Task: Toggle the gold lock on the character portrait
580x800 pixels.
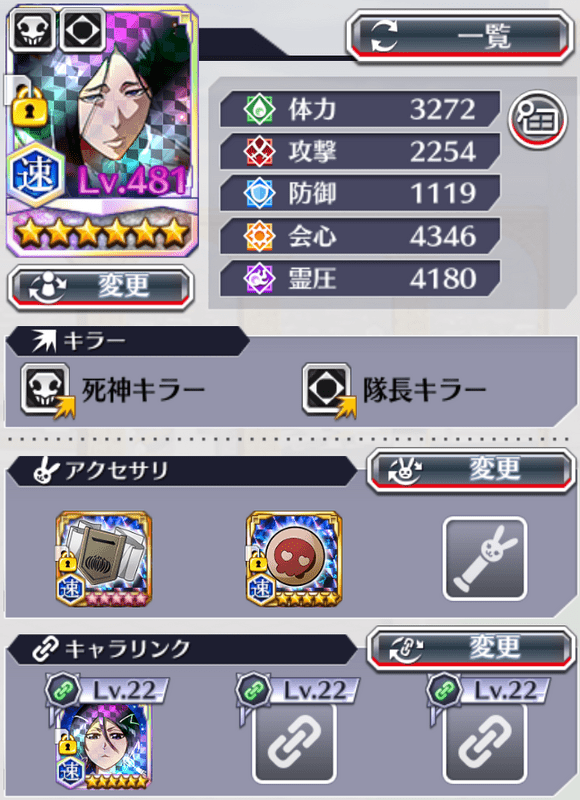Action: 30,107
